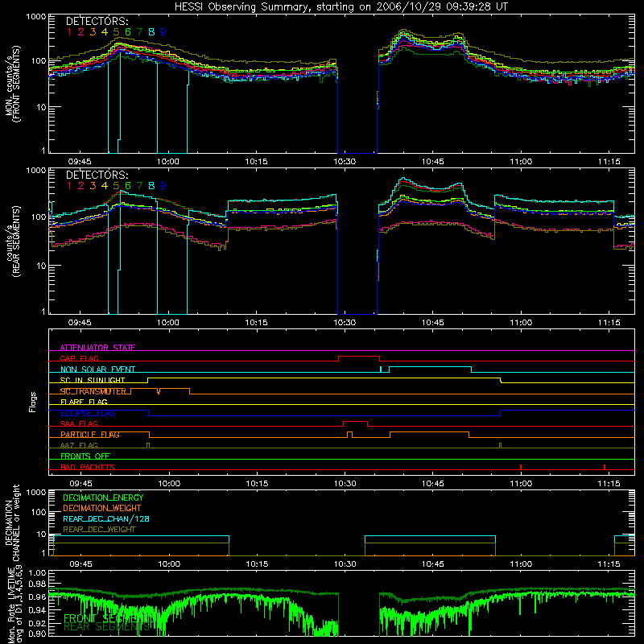The image size is (644, 644).
Task: Click the SC_TRANSMITTER flag label
Action: point(93,391)
